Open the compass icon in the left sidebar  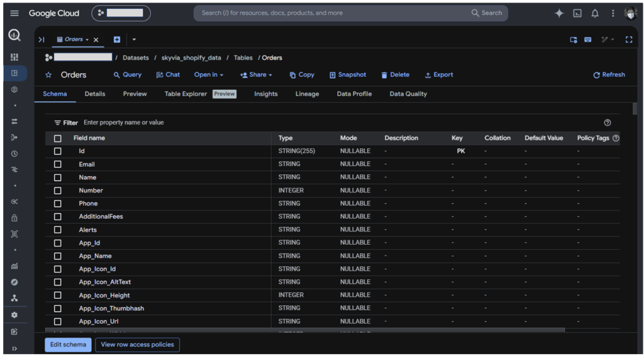click(14, 282)
